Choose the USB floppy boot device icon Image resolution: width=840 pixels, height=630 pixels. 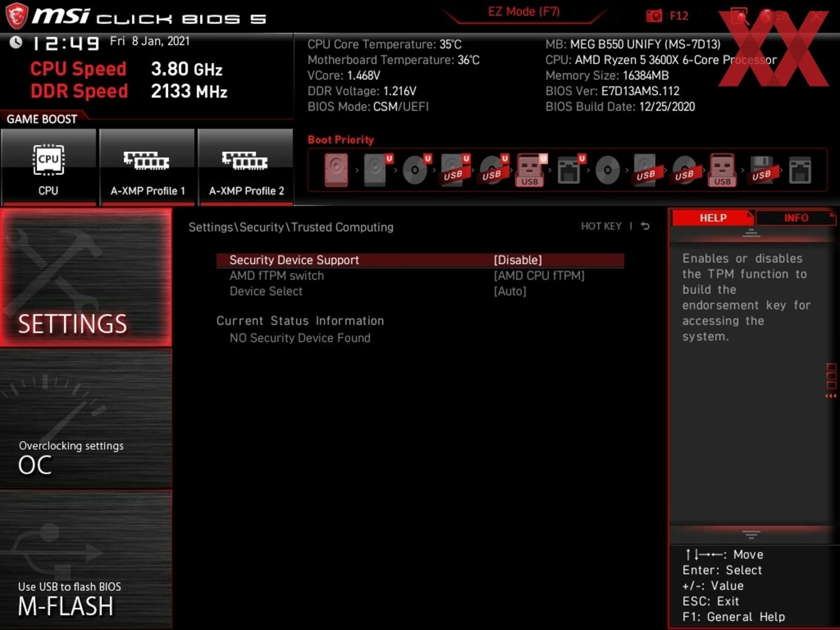pyautogui.click(x=762, y=170)
